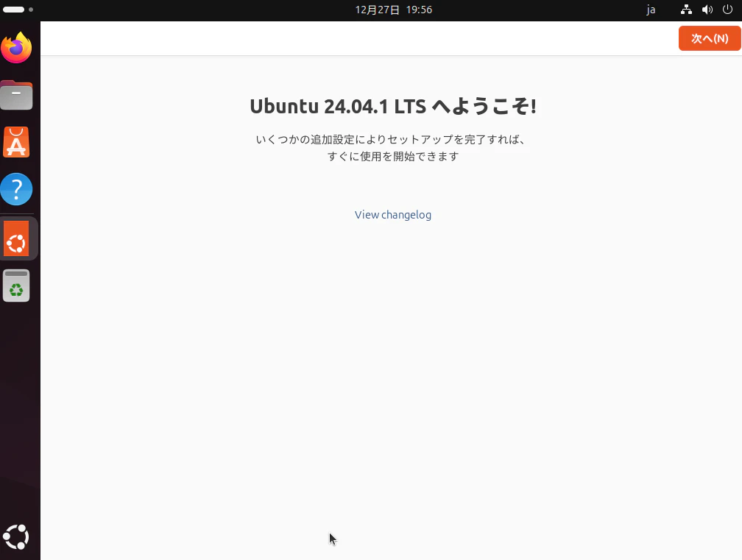The image size is (742, 560).
Task: Open Firefox from the dock
Action: 16,47
